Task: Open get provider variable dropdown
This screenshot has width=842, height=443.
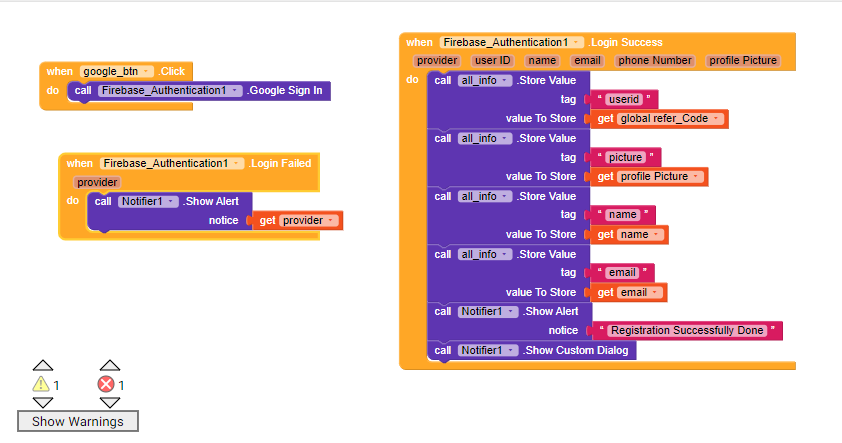Action: (331, 221)
